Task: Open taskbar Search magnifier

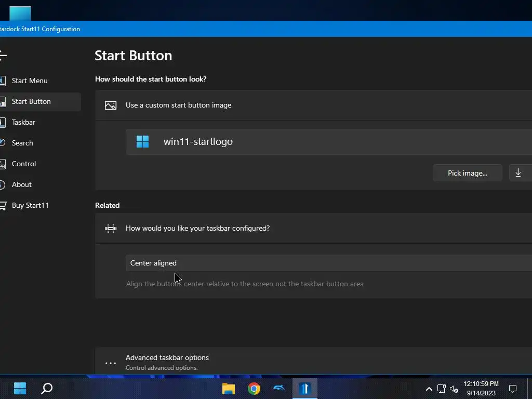Action: (47, 389)
